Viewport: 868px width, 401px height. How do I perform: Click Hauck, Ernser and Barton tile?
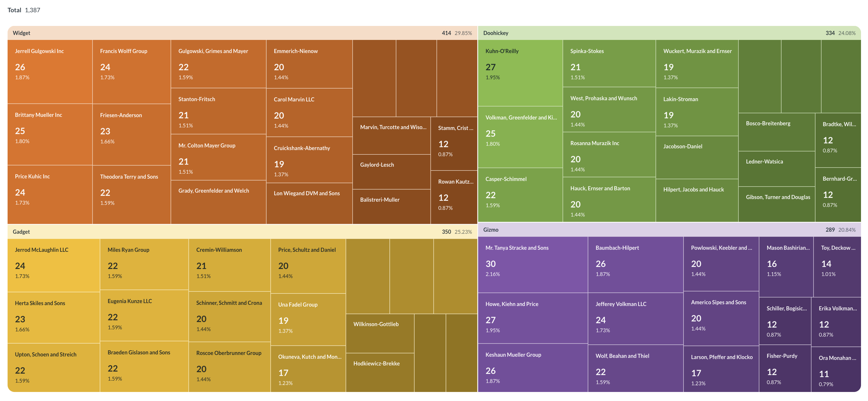[609, 200]
